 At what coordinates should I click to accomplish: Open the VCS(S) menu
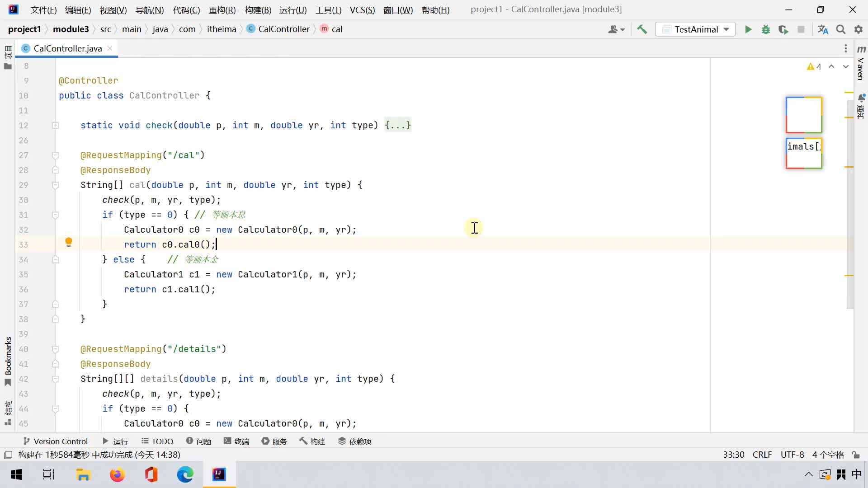click(x=362, y=10)
